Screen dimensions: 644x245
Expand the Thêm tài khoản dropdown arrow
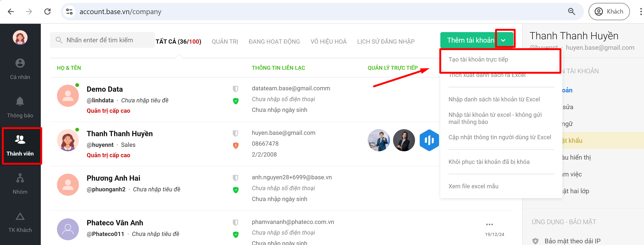pyautogui.click(x=503, y=40)
